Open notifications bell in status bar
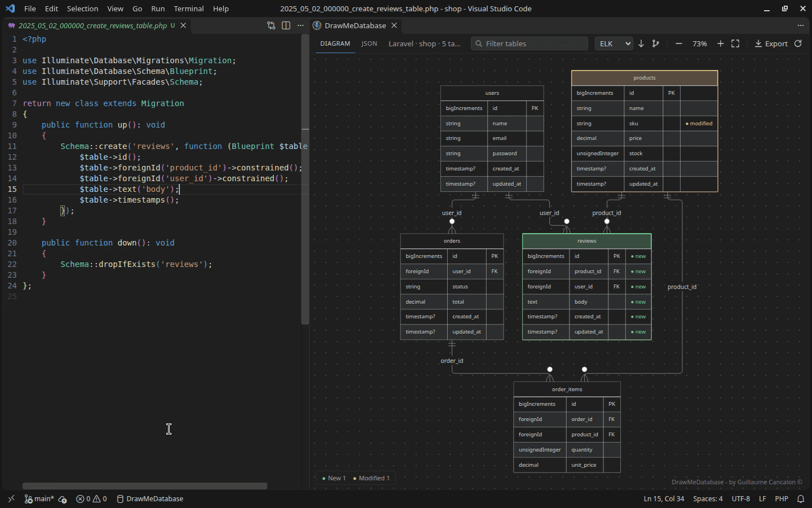The height and width of the screenshot is (508, 812). (x=801, y=499)
